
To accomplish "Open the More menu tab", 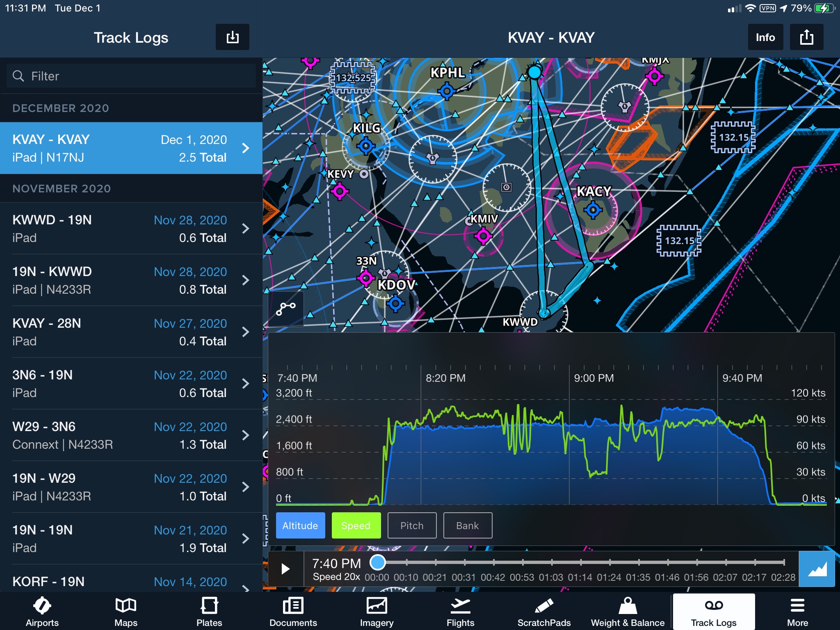I will pyautogui.click(x=797, y=612).
